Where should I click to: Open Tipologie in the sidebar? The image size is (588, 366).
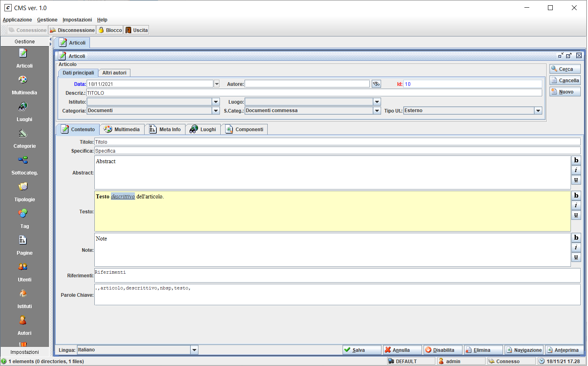pos(24,192)
